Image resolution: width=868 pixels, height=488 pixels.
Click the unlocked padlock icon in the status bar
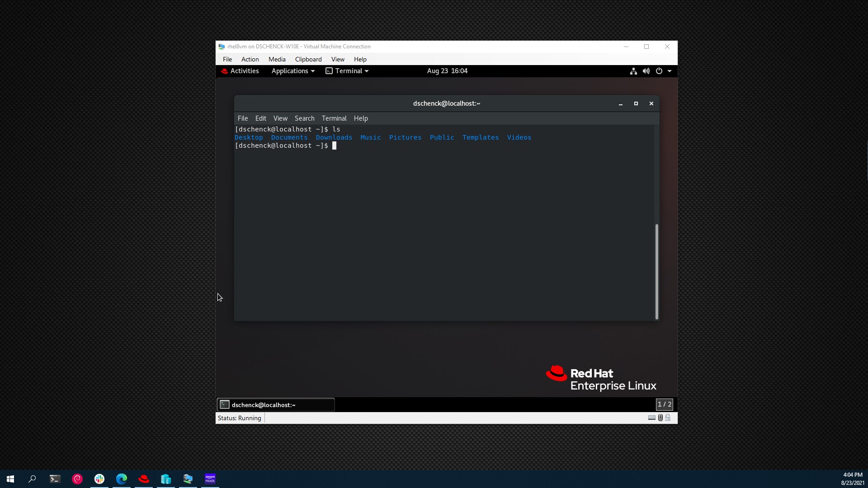point(668,418)
